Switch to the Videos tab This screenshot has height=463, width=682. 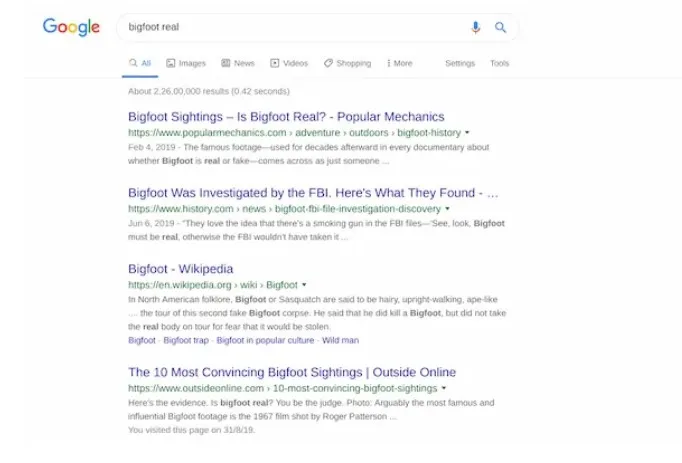tap(289, 63)
